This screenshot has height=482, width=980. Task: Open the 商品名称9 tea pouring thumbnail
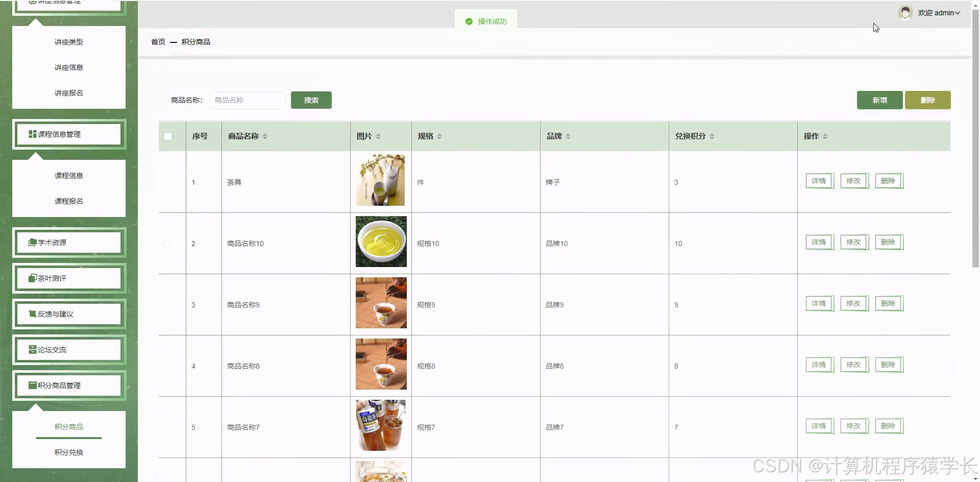[381, 303]
